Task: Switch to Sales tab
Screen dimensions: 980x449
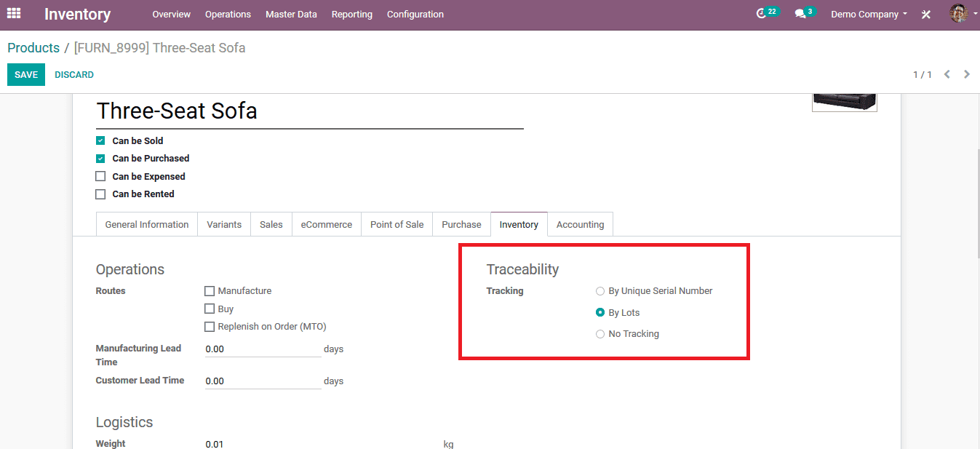Action: (271, 224)
